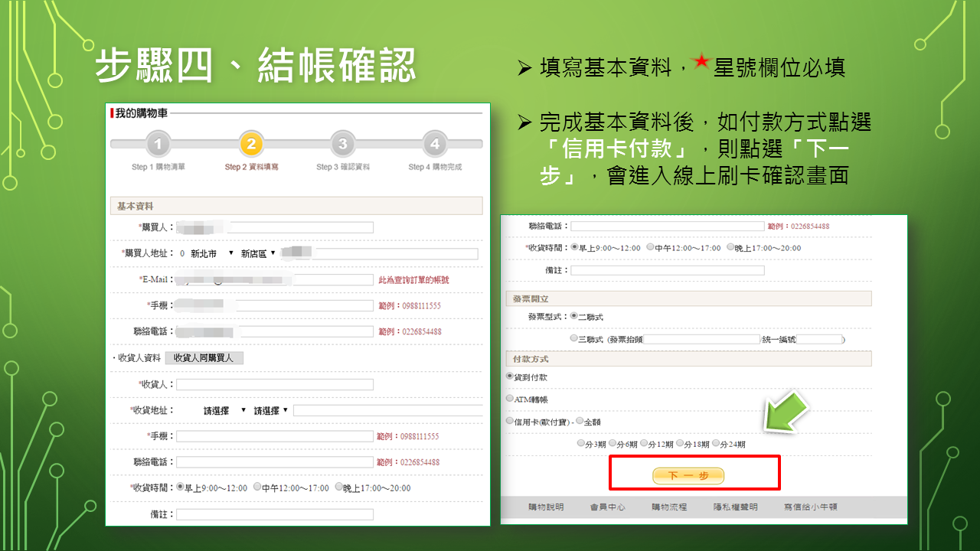The height and width of the screenshot is (551, 980).
Task: Click the 基本資料 section header
Action: click(x=297, y=206)
